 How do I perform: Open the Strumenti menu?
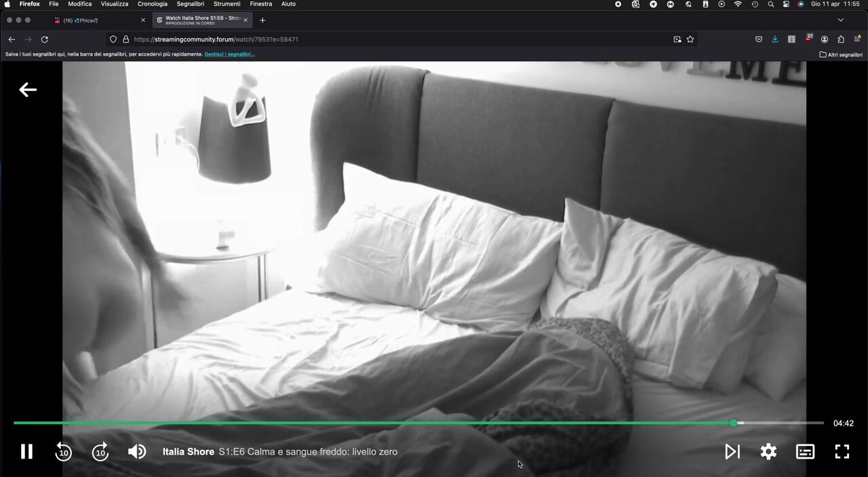coord(226,4)
